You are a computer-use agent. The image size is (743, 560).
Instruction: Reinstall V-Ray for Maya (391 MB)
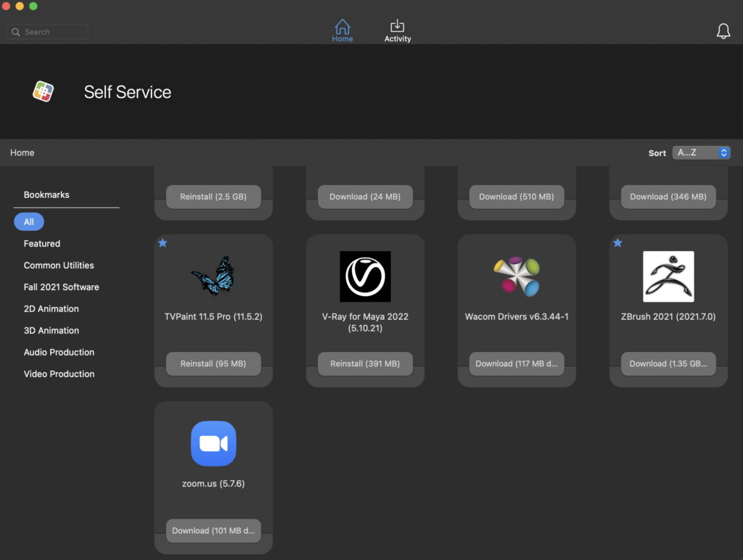[365, 364]
